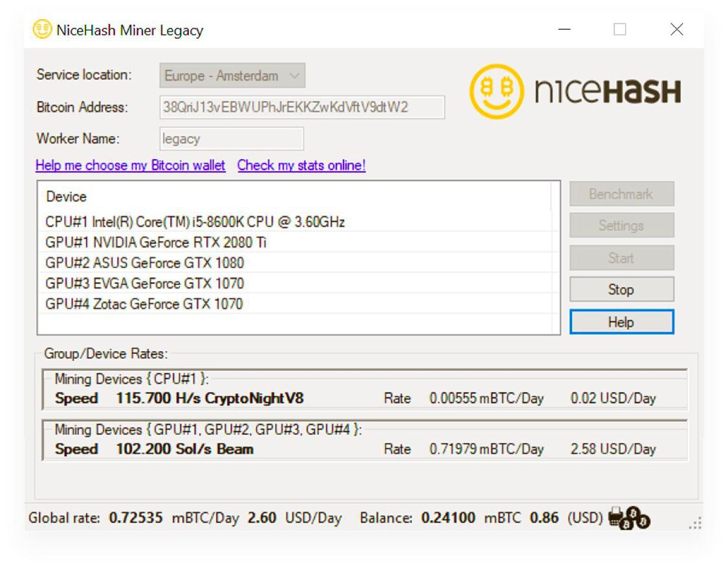
Task: Click the large NiceHash logo
Action: tap(576, 91)
